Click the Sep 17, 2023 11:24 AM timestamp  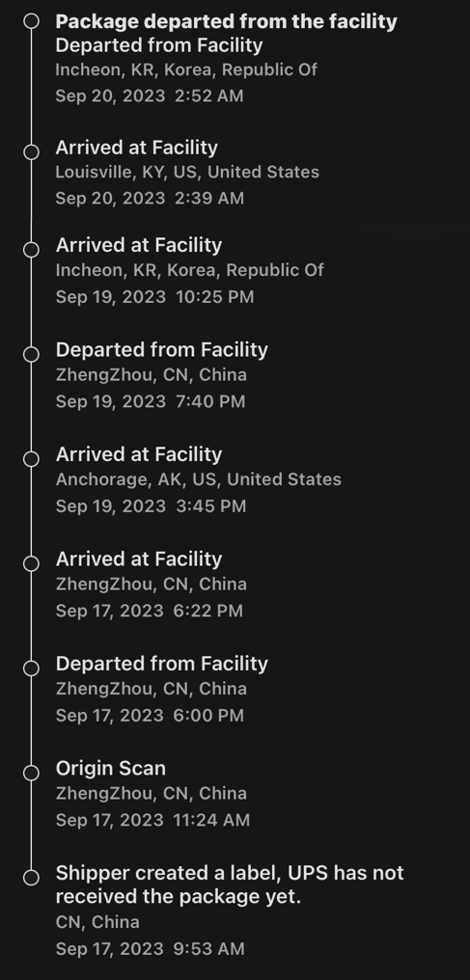click(152, 819)
